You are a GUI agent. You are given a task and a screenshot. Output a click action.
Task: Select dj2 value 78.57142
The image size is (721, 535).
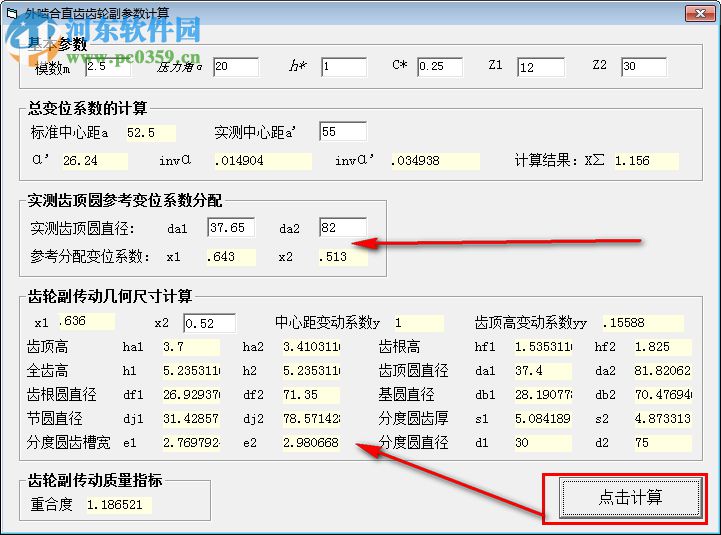tap(311, 419)
